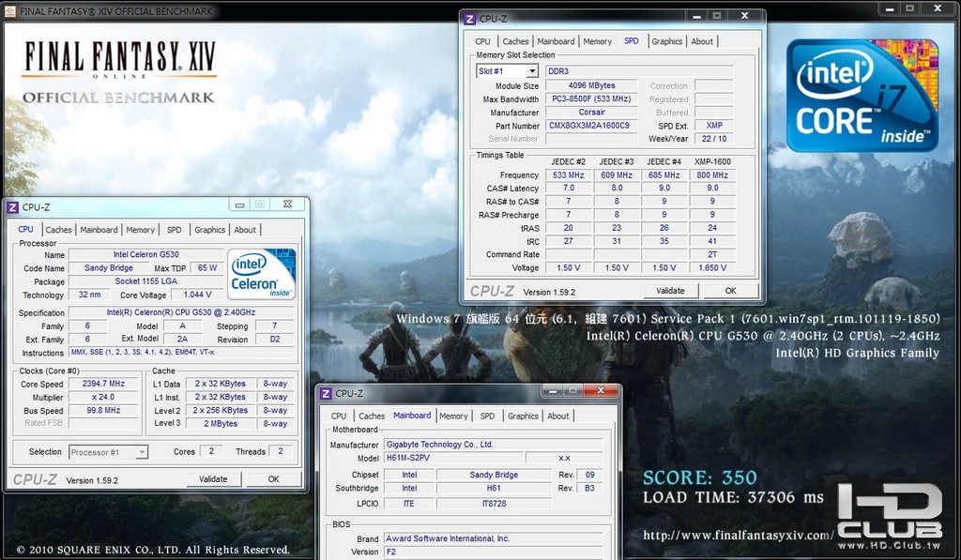Click the Code Name value Sandy Bridge
Viewport: 961px width, 560px height.
point(109,267)
